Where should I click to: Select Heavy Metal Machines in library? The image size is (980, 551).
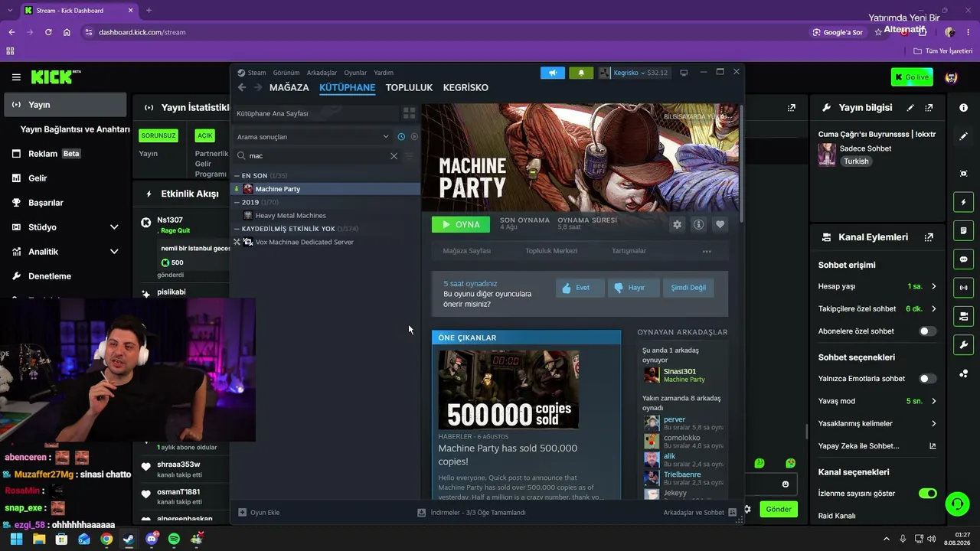click(x=290, y=216)
